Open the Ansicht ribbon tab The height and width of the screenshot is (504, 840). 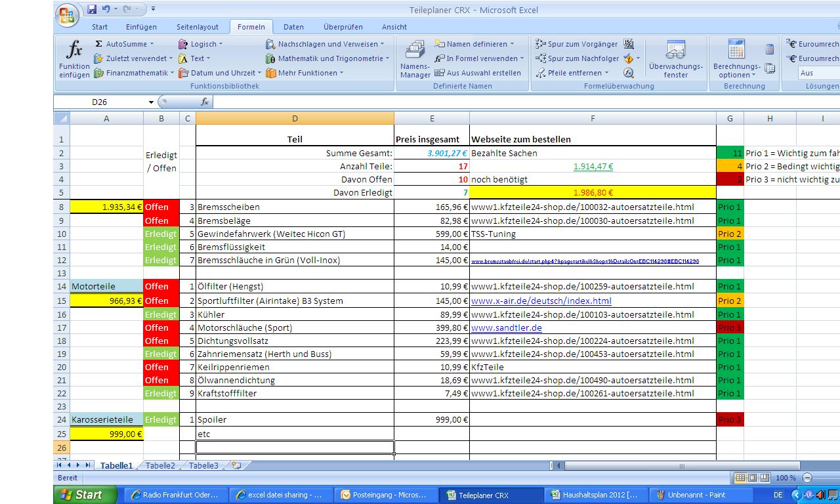click(x=394, y=27)
